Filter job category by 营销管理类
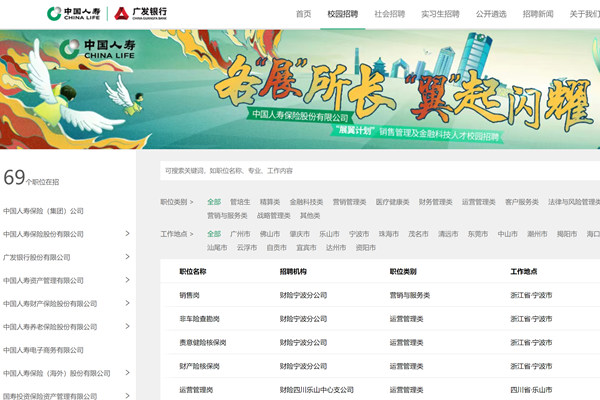 [349, 202]
